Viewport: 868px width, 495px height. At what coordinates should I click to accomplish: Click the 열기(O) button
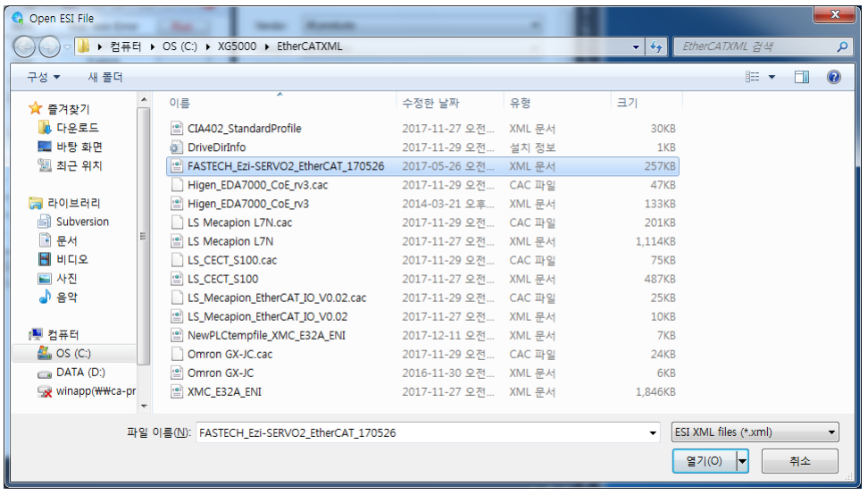coord(705,461)
